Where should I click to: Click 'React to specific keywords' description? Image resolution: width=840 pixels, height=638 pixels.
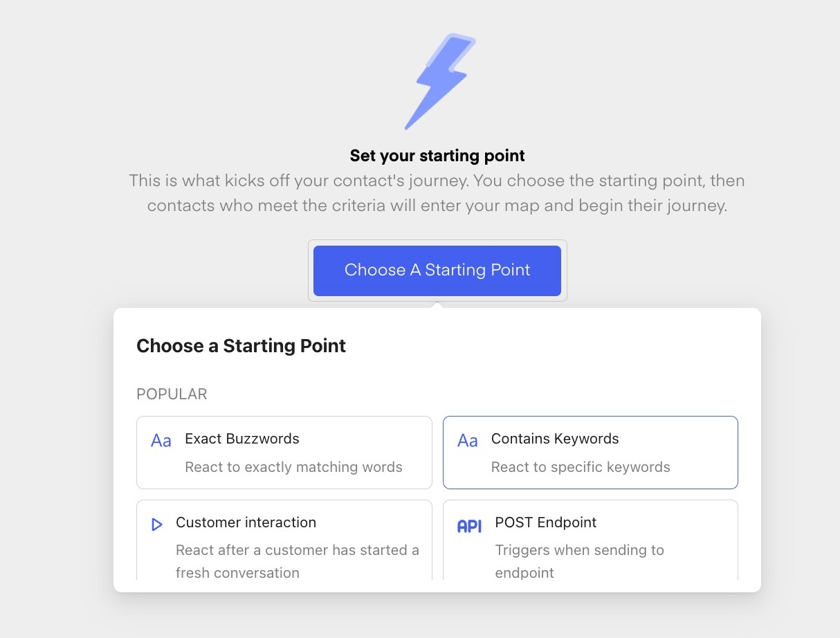580,467
